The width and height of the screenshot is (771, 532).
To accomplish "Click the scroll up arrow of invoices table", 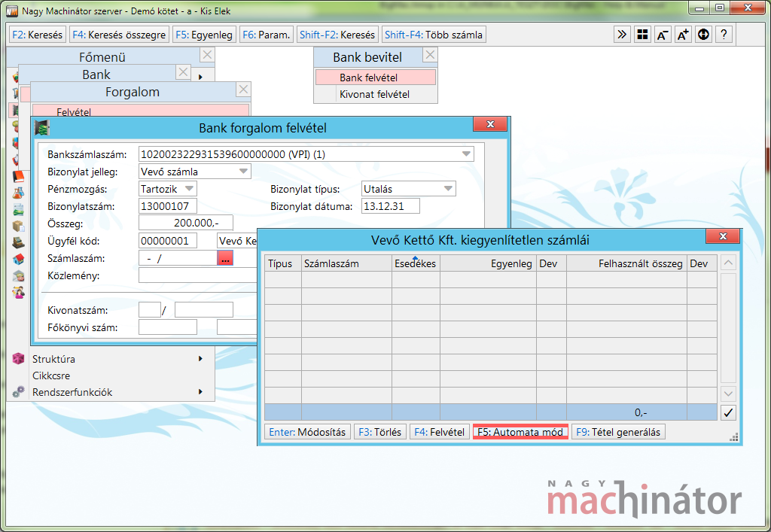I will point(728,263).
